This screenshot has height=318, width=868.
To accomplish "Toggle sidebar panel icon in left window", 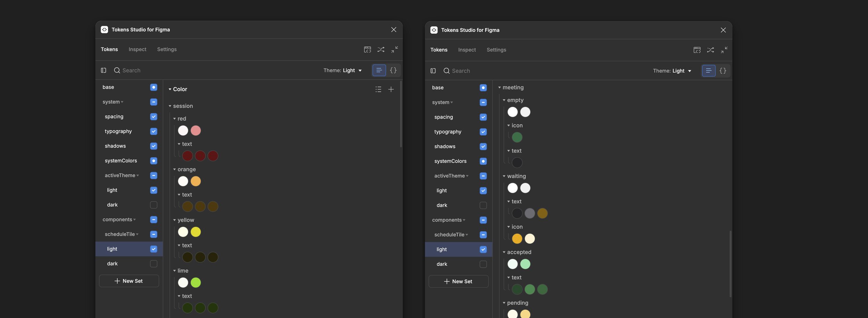I will (103, 70).
